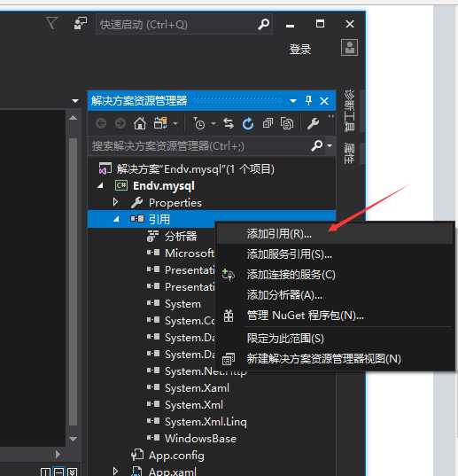Choose 新建解决方案资源管理器视图(N) menu item
Image resolution: width=458 pixels, height=476 pixels.
[x=335, y=358]
